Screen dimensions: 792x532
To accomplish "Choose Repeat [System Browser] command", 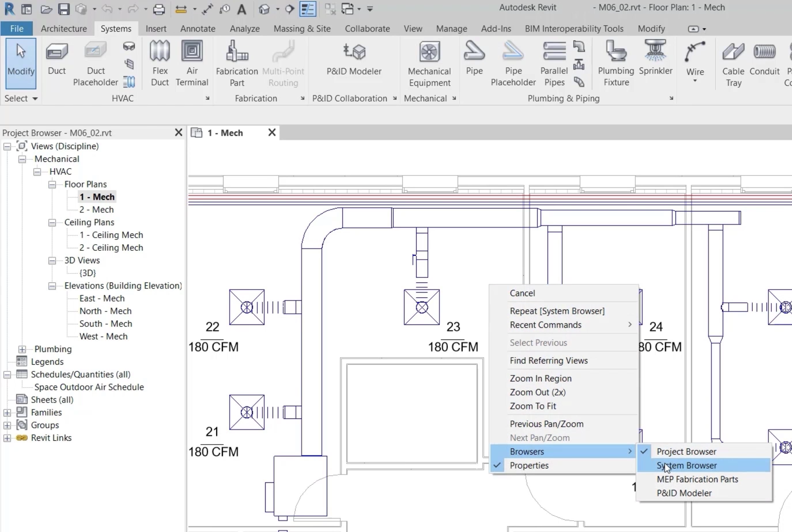I will coord(564,311).
